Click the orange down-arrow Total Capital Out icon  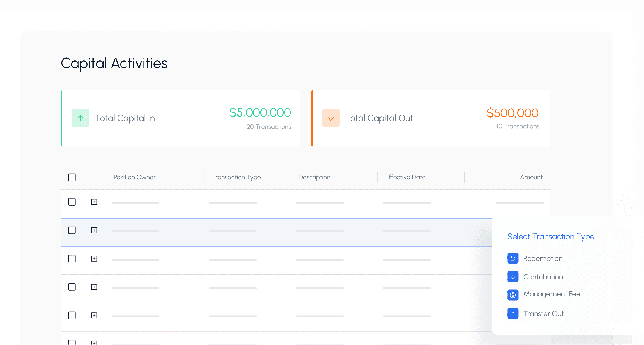pyautogui.click(x=331, y=118)
